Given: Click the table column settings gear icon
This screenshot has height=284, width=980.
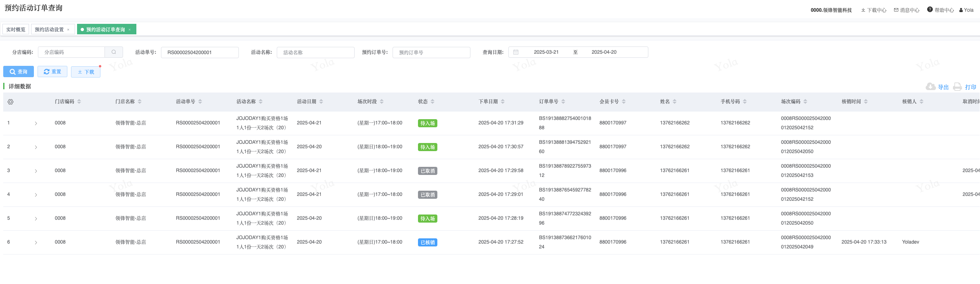Looking at the screenshot, I should coord(10,102).
